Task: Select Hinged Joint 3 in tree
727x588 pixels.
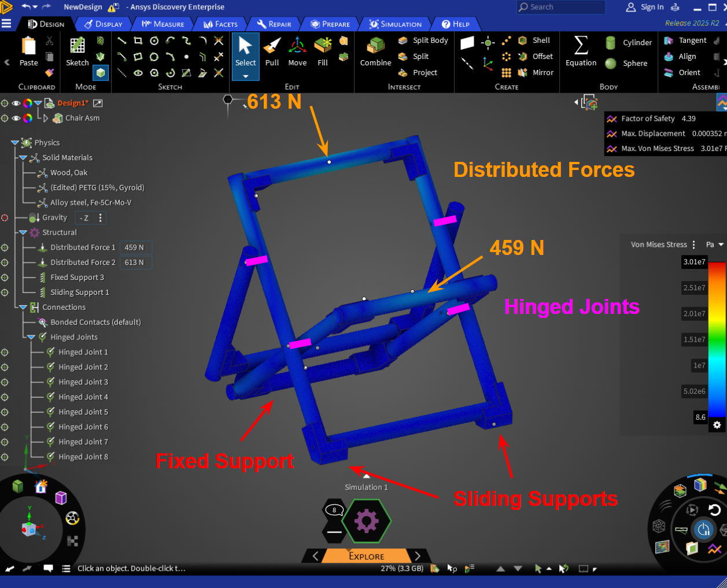Action: (83, 382)
